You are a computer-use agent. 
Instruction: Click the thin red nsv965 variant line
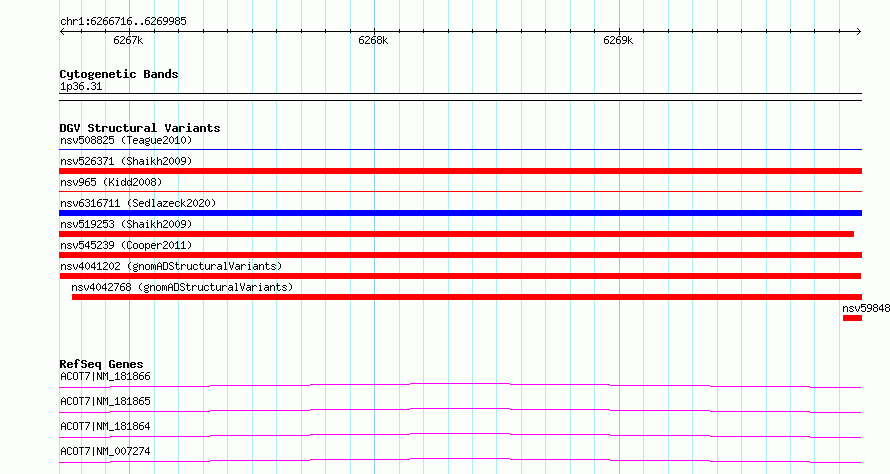[x=460, y=192]
